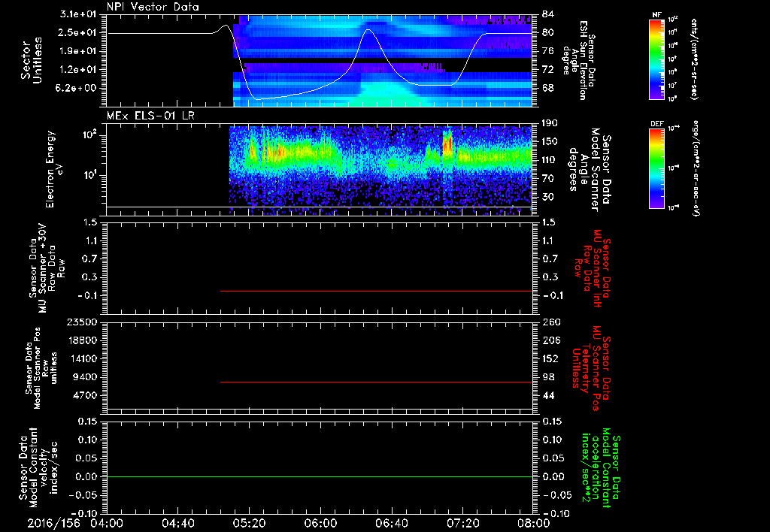
Task: Click the "4700" scanner position axis value
Action: [84, 395]
